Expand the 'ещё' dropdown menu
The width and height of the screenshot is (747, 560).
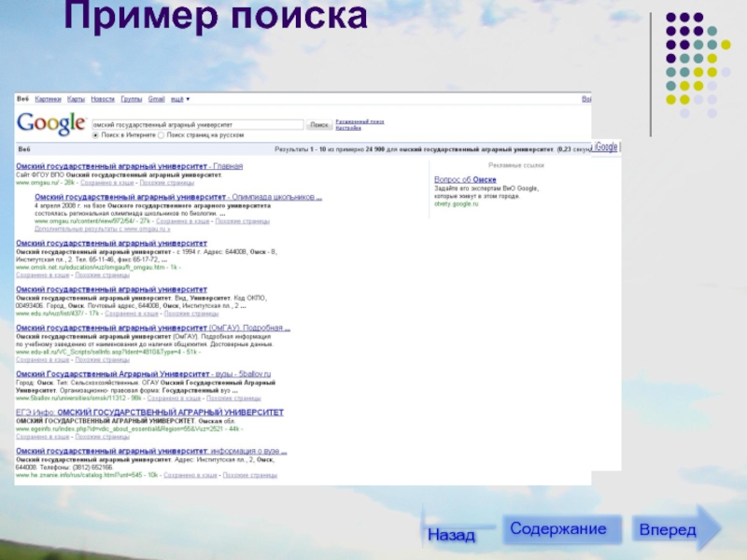point(179,99)
